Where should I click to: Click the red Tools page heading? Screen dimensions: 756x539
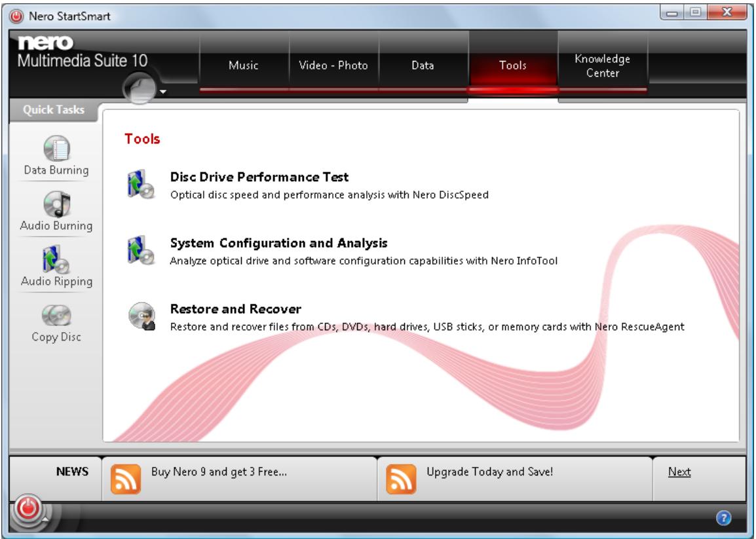tap(142, 139)
